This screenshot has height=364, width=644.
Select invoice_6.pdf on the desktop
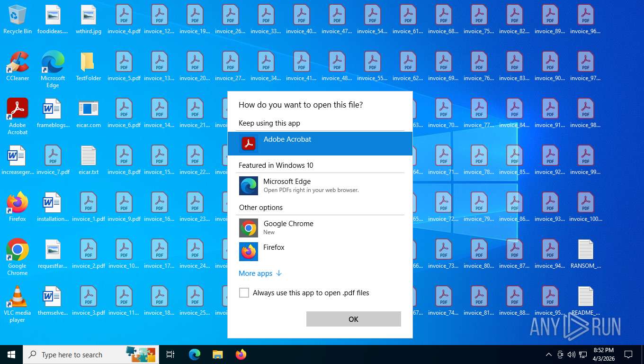coord(124,113)
